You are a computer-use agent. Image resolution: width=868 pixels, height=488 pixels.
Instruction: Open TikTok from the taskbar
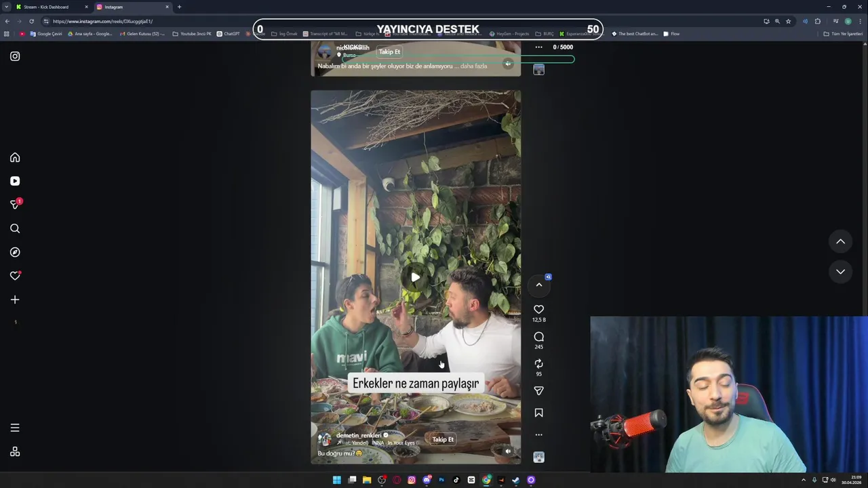456,480
